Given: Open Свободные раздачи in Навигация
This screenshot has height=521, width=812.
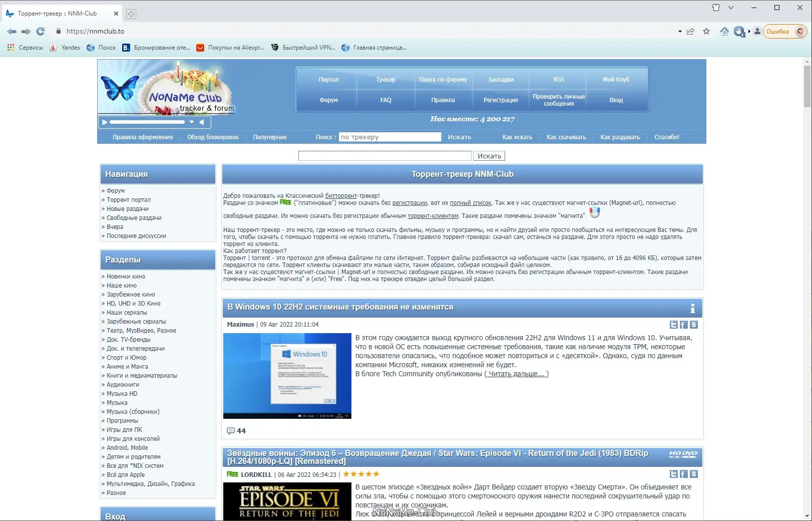Looking at the screenshot, I should click(x=134, y=218).
